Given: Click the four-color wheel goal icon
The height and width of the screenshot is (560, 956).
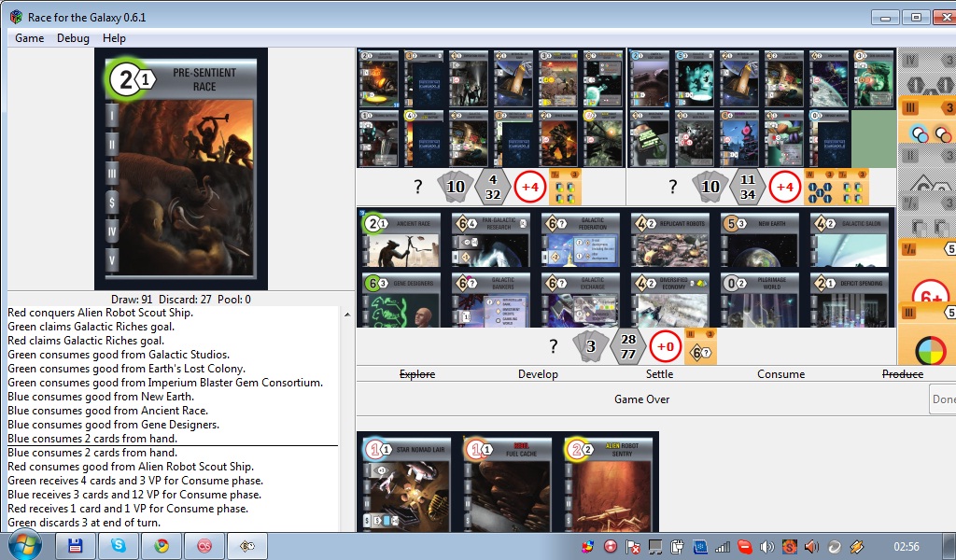Looking at the screenshot, I should pyautogui.click(x=927, y=351).
